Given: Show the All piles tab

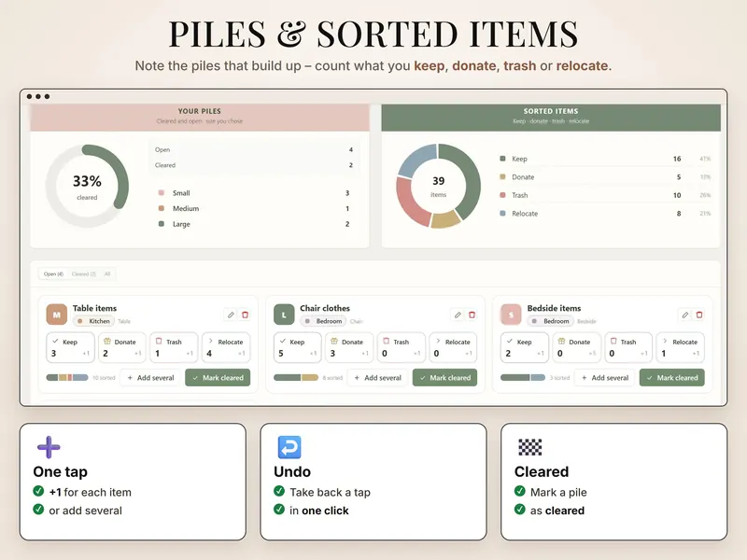Looking at the screenshot, I should [107, 273].
